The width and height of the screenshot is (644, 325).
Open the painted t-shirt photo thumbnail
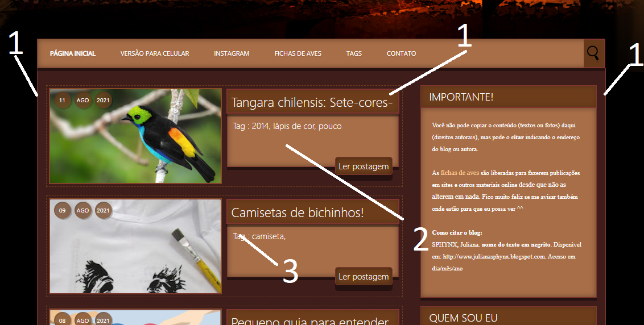(x=135, y=246)
